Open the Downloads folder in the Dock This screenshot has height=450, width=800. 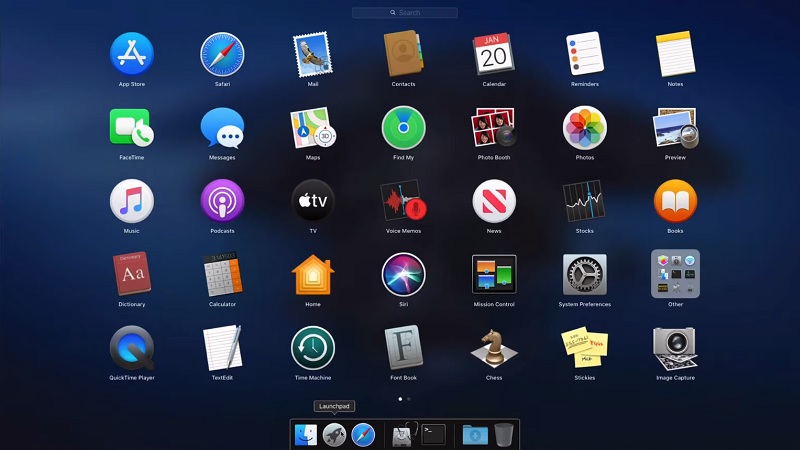coord(475,435)
